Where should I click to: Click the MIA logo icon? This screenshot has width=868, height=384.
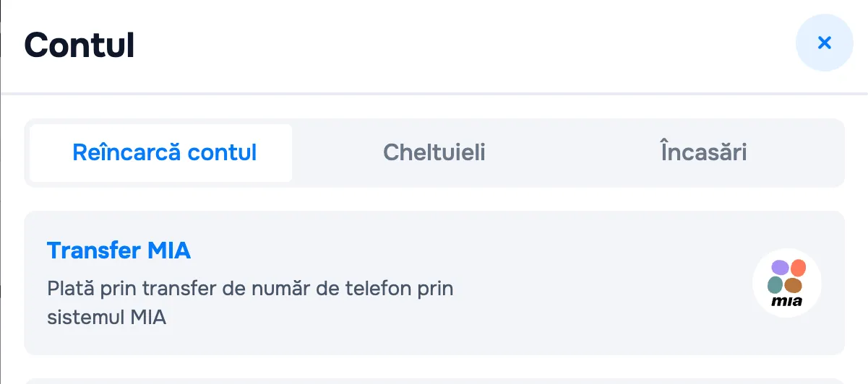pyautogui.click(x=787, y=283)
